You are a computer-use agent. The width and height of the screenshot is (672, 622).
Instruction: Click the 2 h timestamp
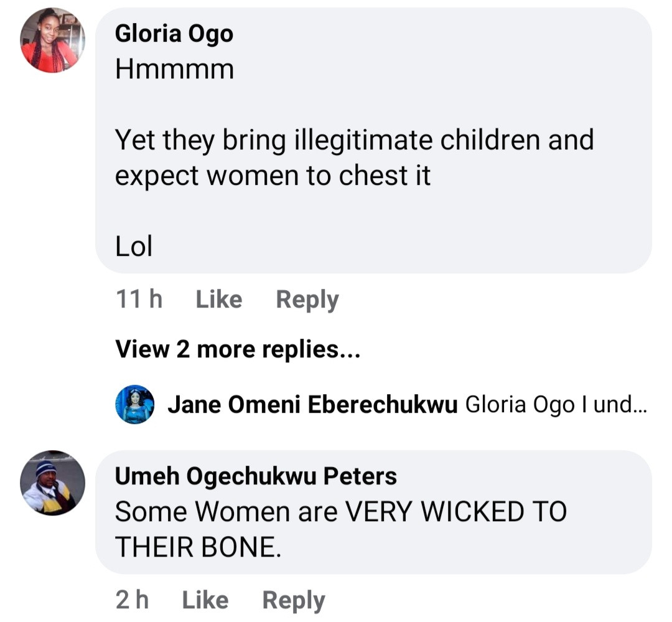point(132,600)
